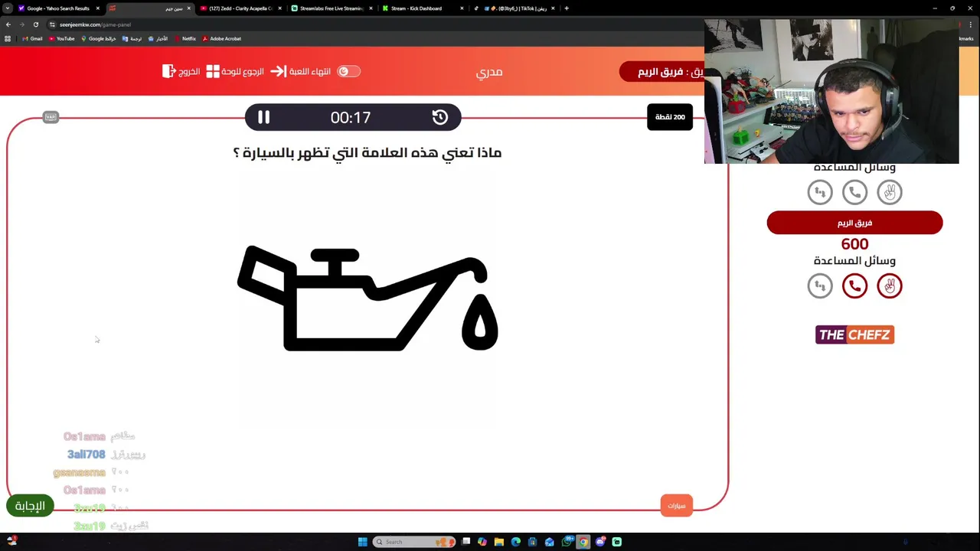Viewport: 980px width, 551px height.
Task: Open Windows Start menu
Action: coord(362,542)
